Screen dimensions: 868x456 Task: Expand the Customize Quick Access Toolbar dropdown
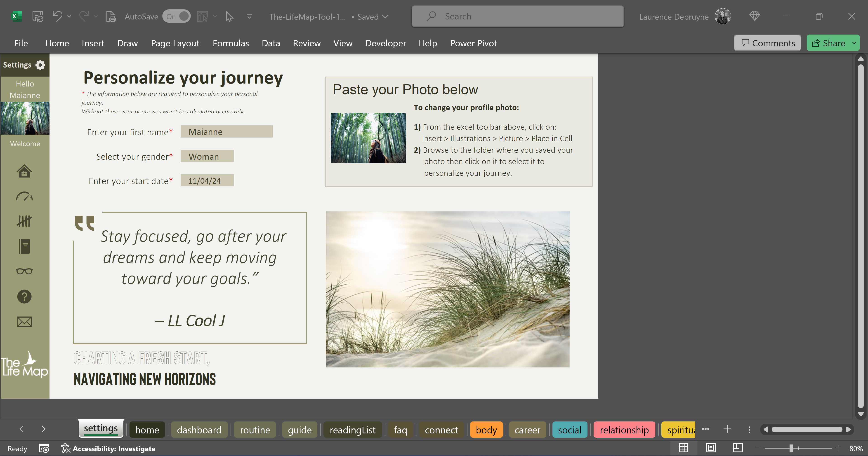point(249,16)
